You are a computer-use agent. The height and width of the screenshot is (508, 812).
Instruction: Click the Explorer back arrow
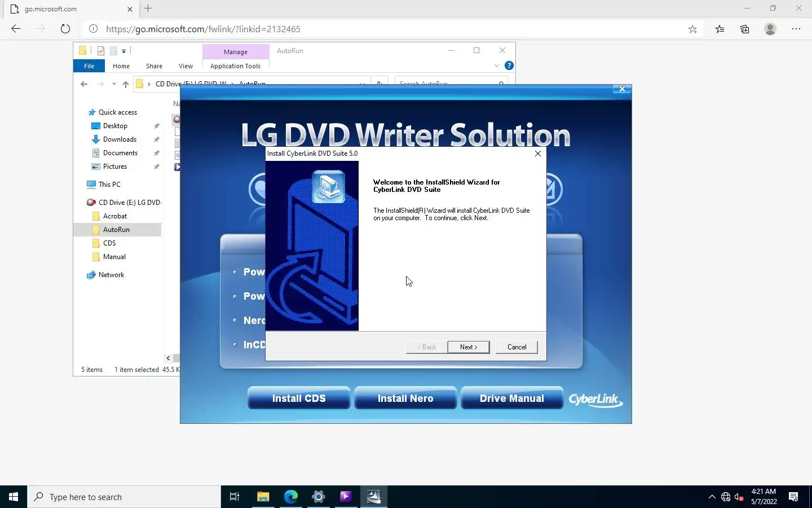(x=84, y=84)
